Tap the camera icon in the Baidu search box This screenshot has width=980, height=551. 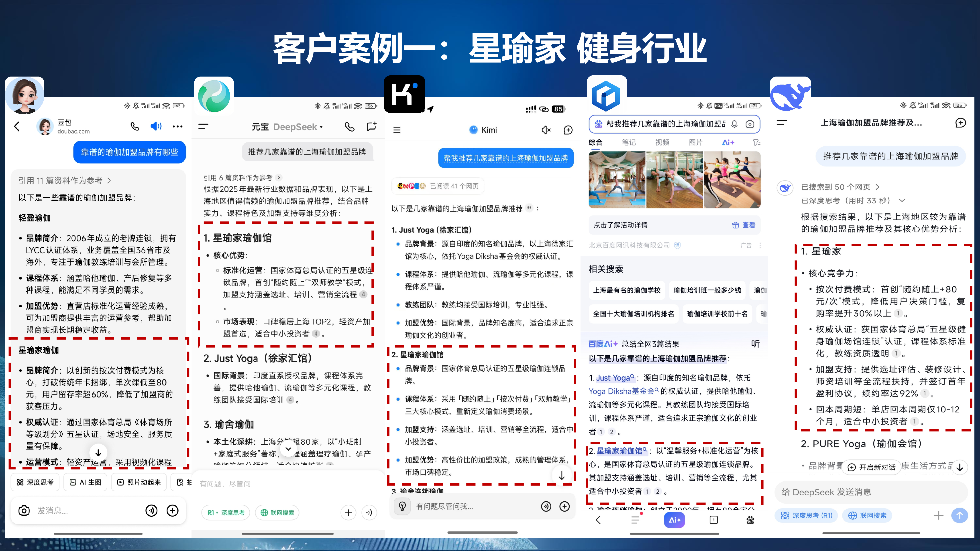[750, 124]
